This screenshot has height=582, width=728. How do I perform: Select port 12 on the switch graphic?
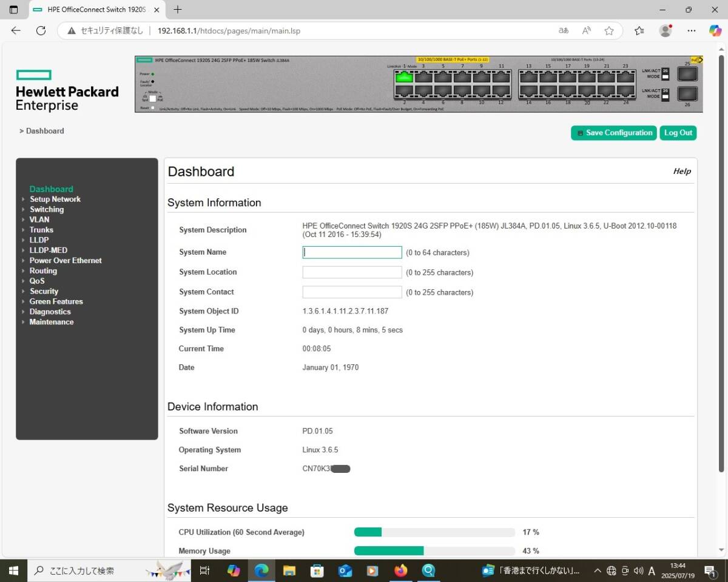click(x=501, y=91)
